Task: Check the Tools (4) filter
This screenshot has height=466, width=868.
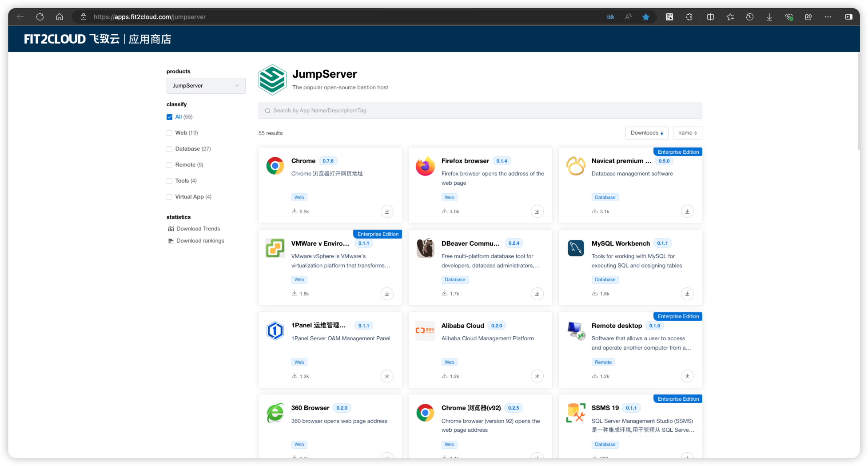Action: (x=169, y=181)
